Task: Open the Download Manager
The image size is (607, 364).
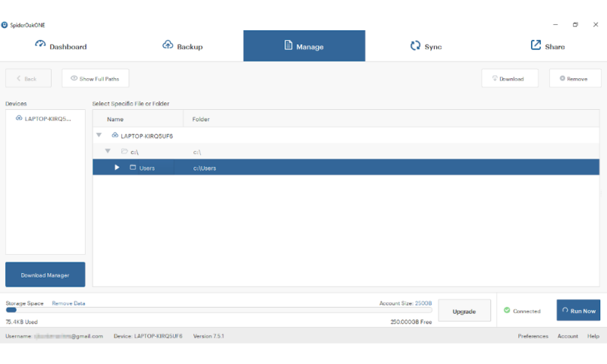Action: (46, 275)
